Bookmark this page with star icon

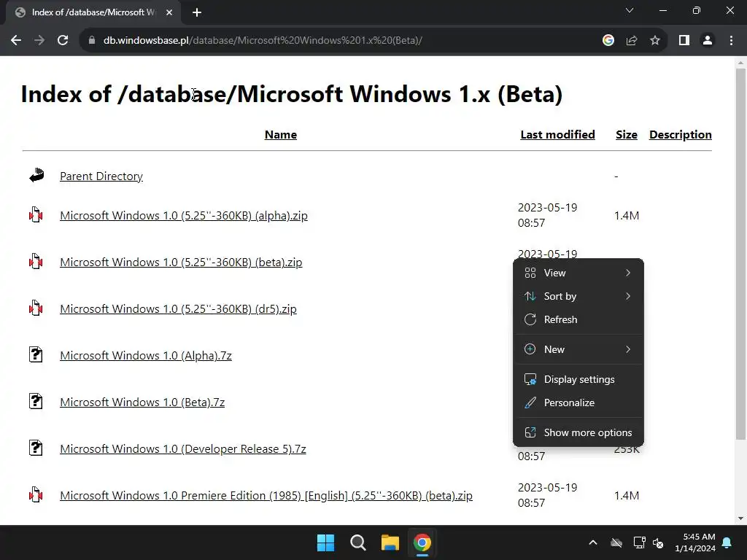tap(655, 41)
